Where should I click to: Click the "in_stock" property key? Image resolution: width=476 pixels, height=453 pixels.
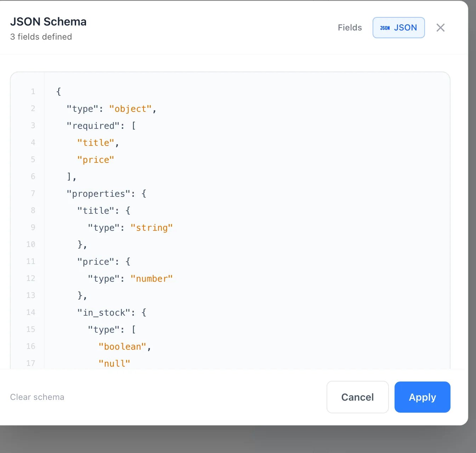point(104,312)
